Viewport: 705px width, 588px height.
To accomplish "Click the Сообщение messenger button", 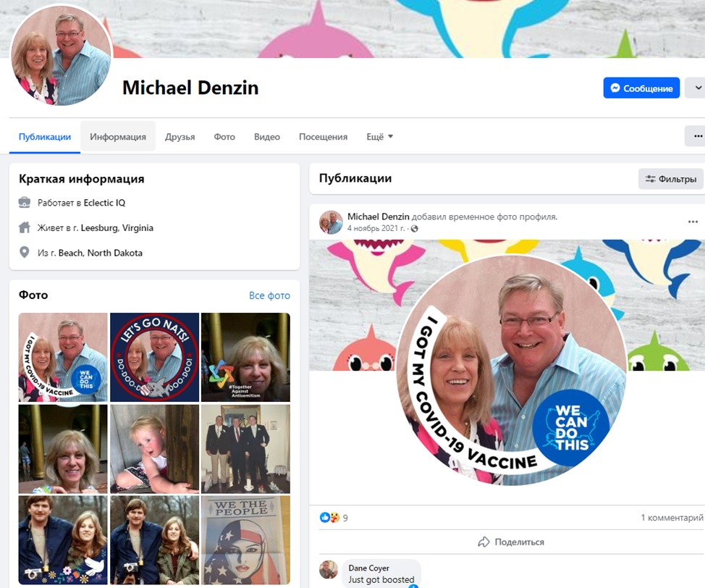I will [641, 88].
